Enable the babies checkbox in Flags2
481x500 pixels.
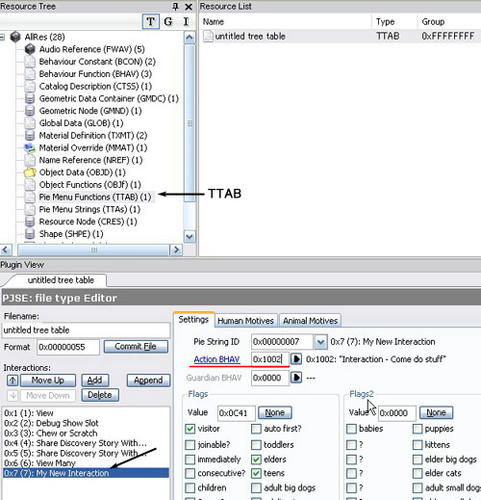(351, 429)
